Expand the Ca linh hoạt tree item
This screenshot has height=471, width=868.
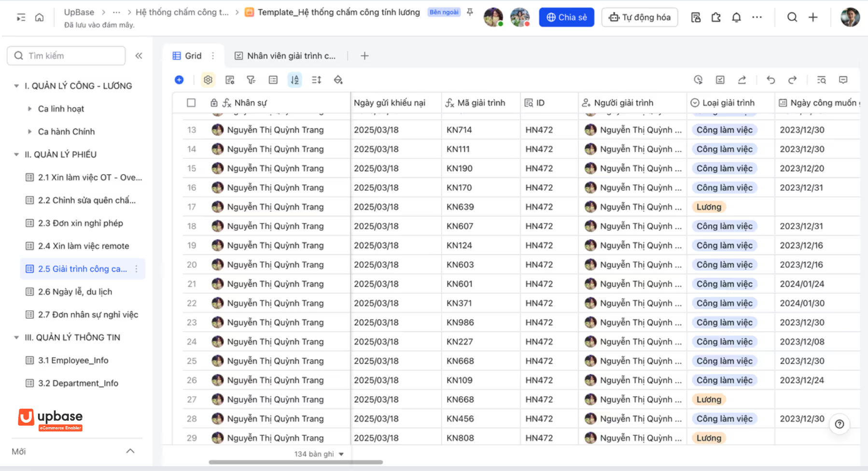click(29, 109)
